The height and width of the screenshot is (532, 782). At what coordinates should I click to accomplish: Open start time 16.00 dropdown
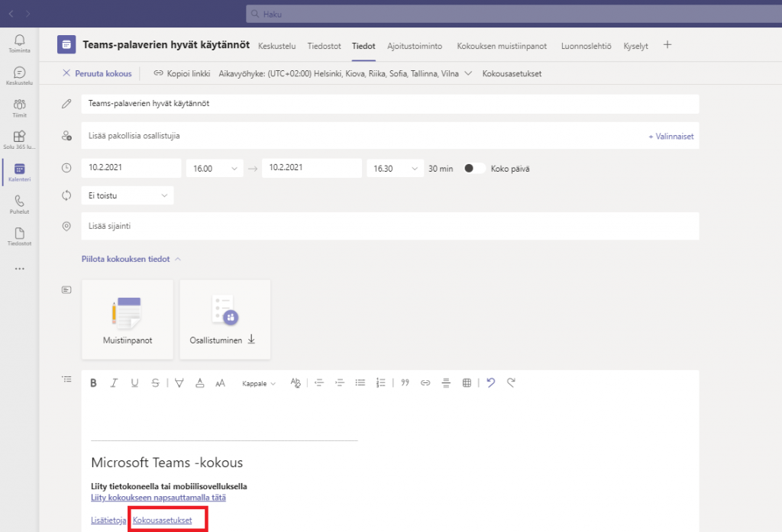215,169
